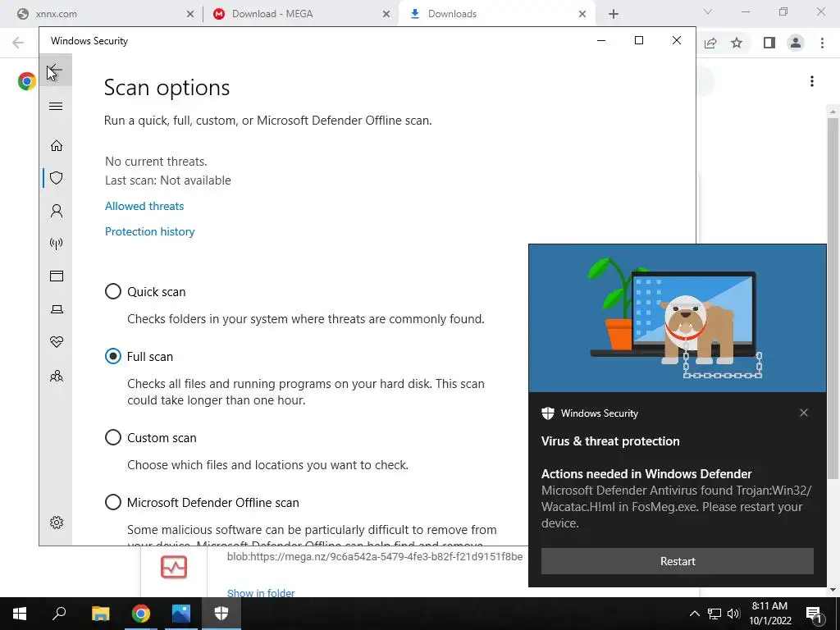Image resolution: width=840 pixels, height=630 pixels.
Task: Click Chrome's share page icon
Action: pyautogui.click(x=710, y=43)
